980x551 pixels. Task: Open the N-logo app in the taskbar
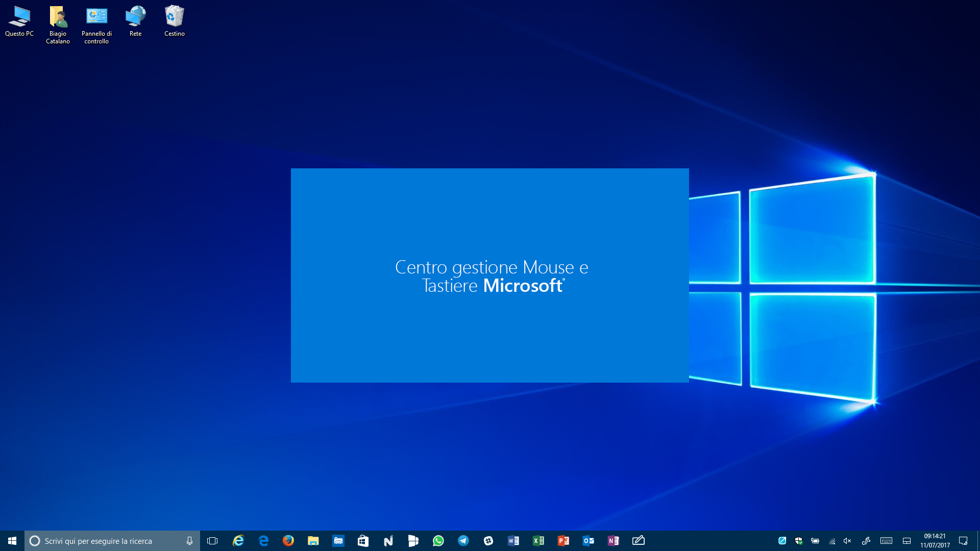388,541
